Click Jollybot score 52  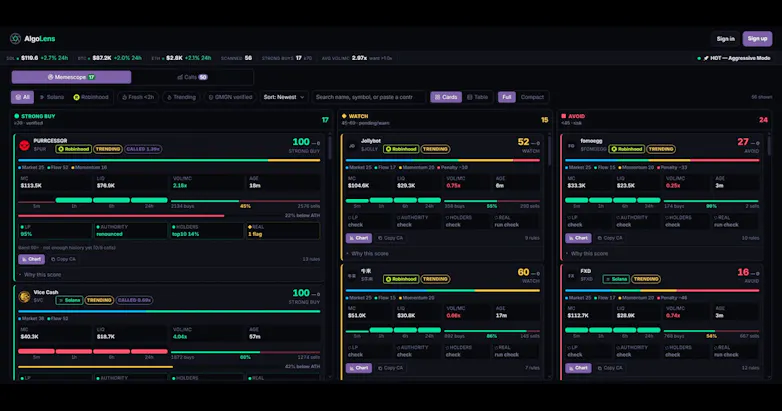click(523, 142)
